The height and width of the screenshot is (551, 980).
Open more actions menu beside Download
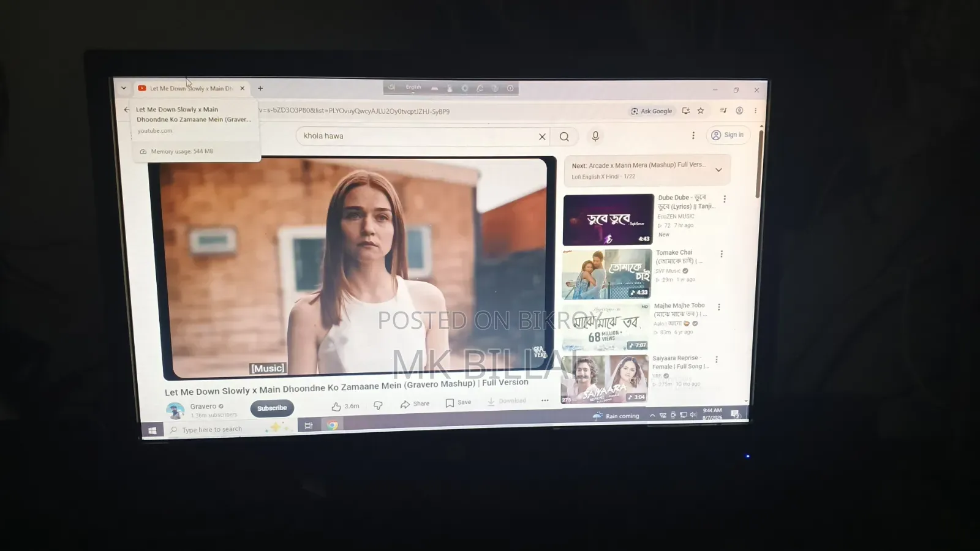pos(545,400)
